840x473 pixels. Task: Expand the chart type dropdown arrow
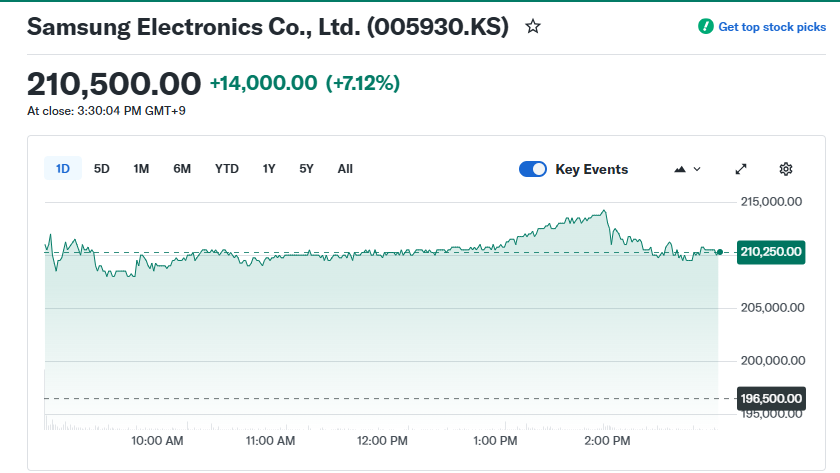pos(697,169)
